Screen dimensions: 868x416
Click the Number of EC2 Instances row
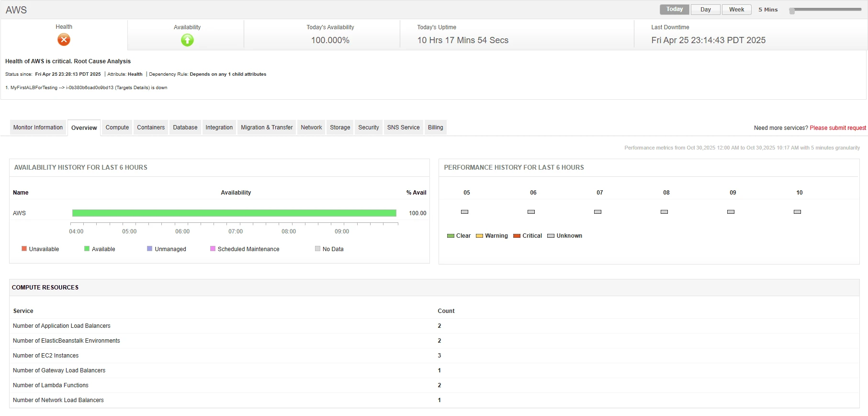coord(434,356)
